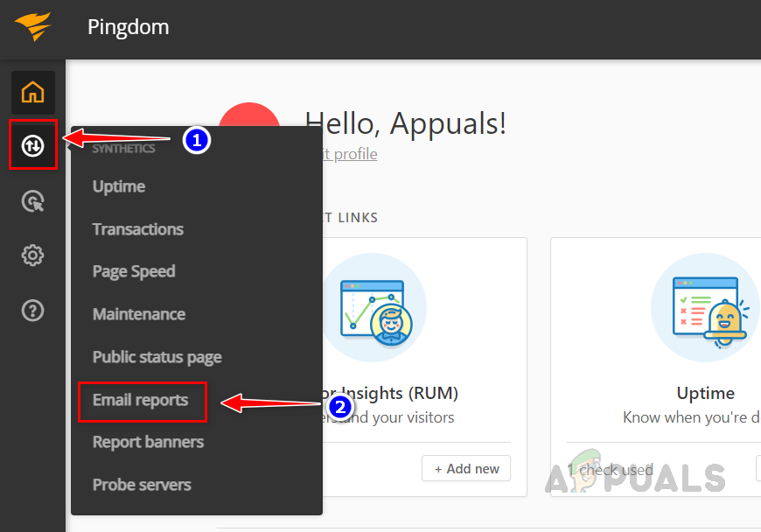Click the SolarWinds logo in header
The width and height of the screenshot is (761, 532).
pyautogui.click(x=32, y=26)
